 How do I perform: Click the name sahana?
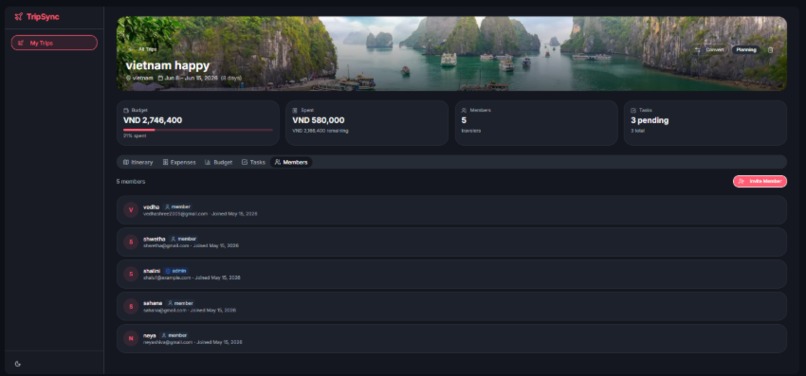pos(153,303)
